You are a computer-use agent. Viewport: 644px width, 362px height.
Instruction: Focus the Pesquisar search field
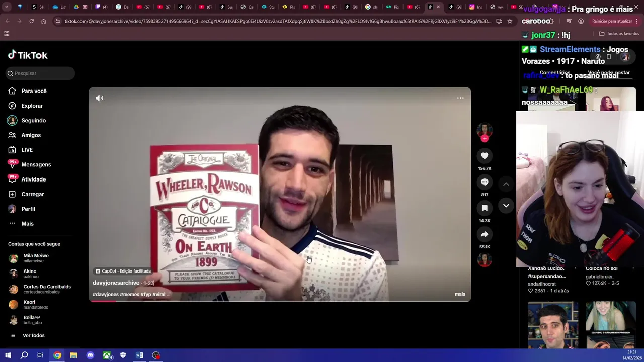(40, 73)
